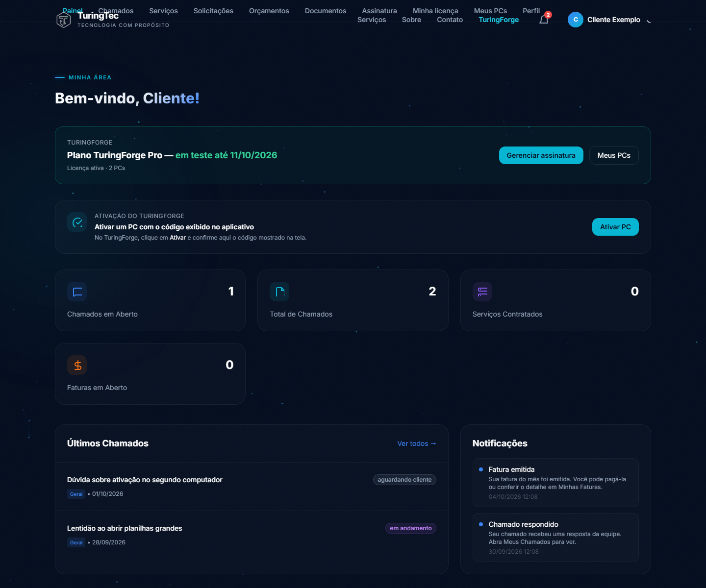Click the Plano TuringForge Pro heading
The height and width of the screenshot is (588, 706).
[x=172, y=155]
